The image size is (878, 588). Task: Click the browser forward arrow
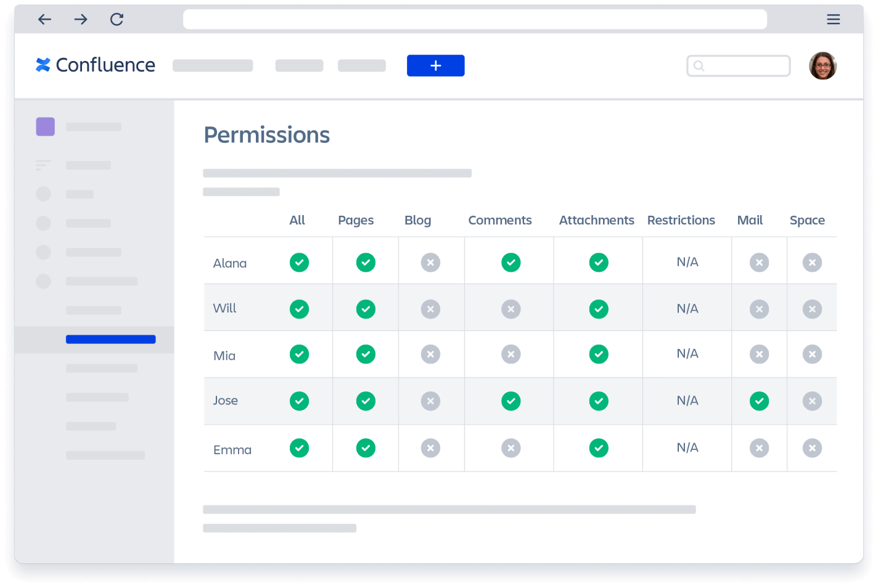click(x=80, y=19)
